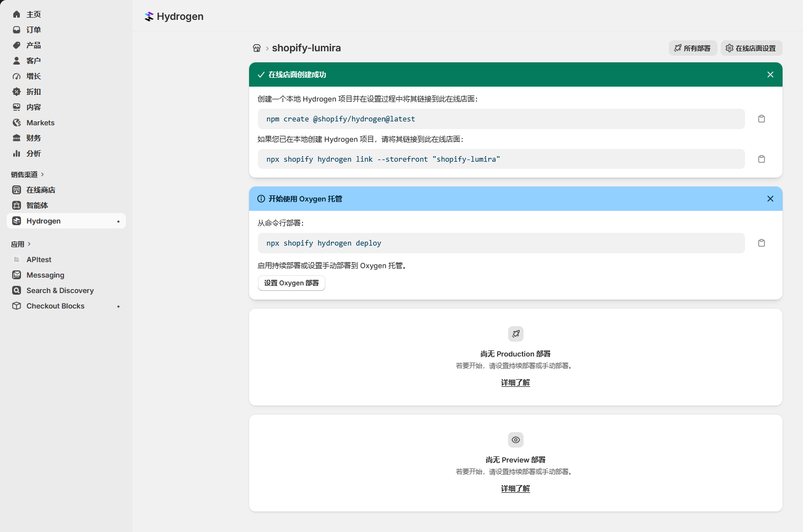This screenshot has width=803, height=532.
Task: Click the Markets globe icon
Action: [x=17, y=123]
